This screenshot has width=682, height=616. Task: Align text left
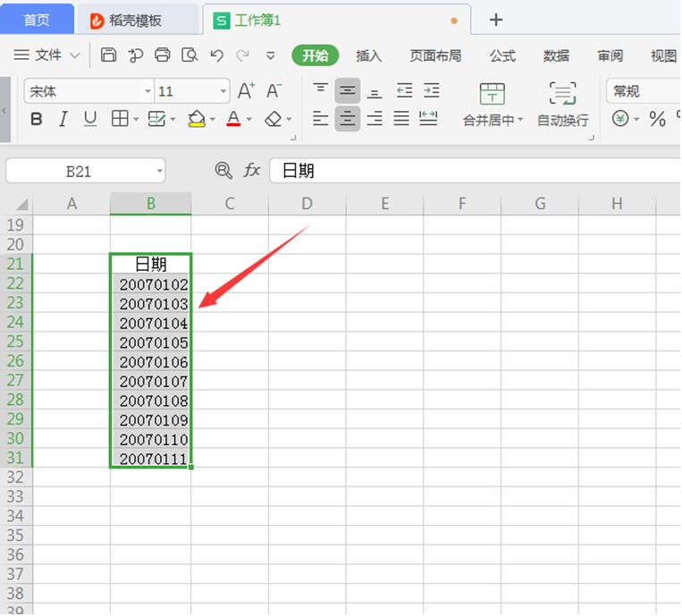tap(321, 118)
